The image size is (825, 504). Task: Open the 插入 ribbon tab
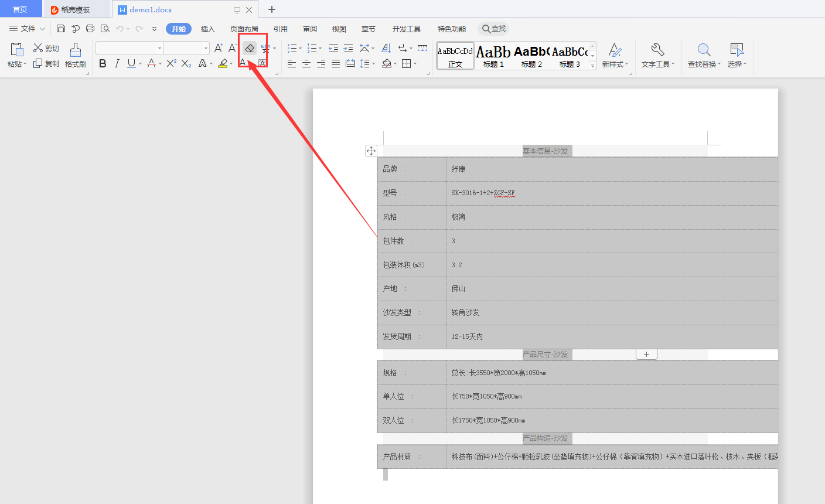(208, 29)
